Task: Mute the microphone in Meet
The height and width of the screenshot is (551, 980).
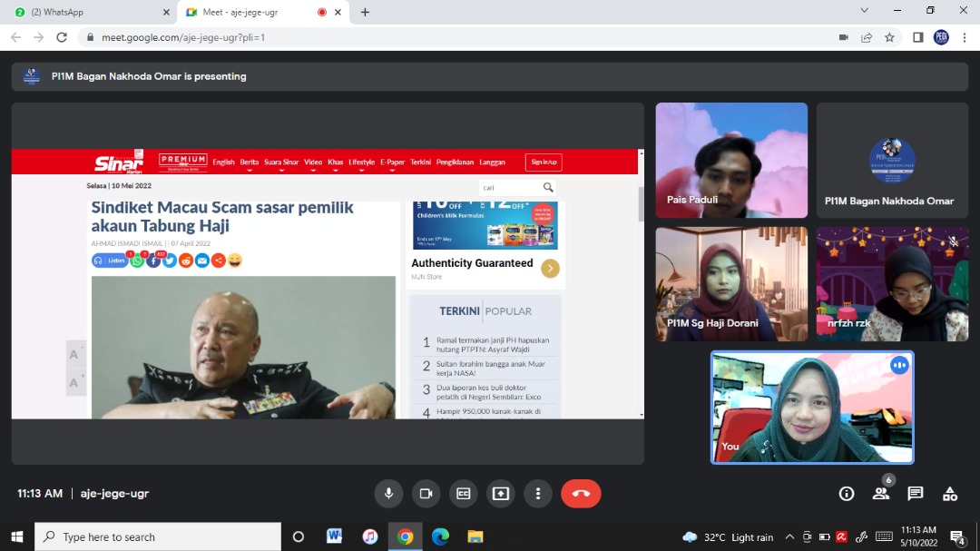Action: [x=388, y=493]
